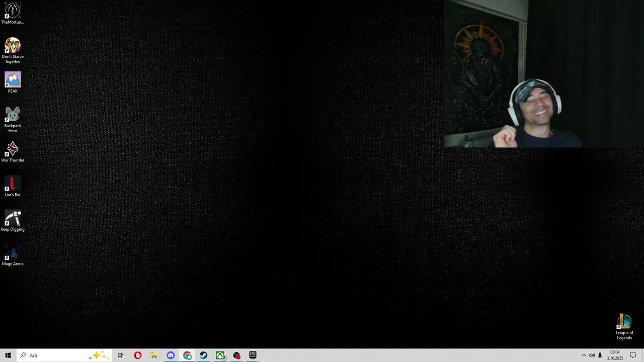Open the Xbox app on taskbar
This screenshot has height=362, width=644.
pos(220,355)
